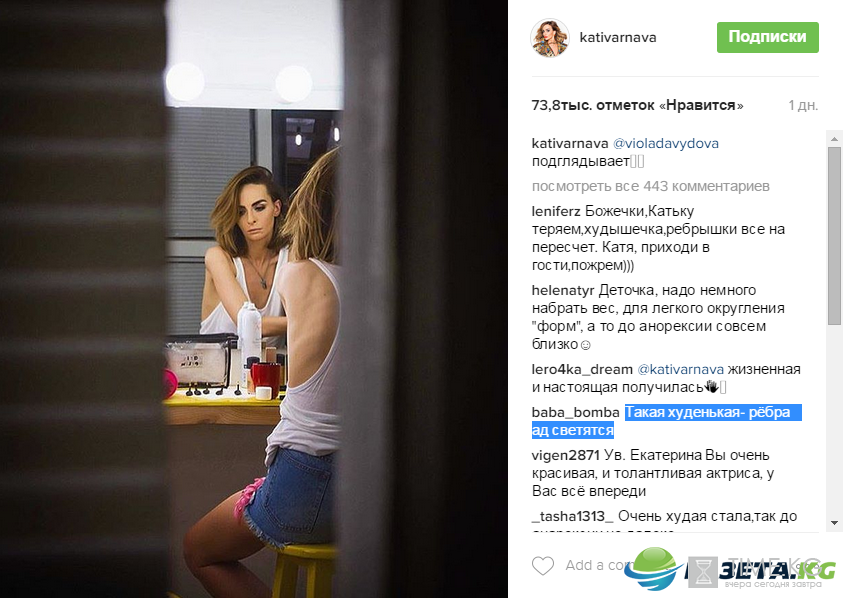Viewport: 843px width, 598px height.
Task: Click the comments scrollbar thumb
Action: tap(834, 236)
